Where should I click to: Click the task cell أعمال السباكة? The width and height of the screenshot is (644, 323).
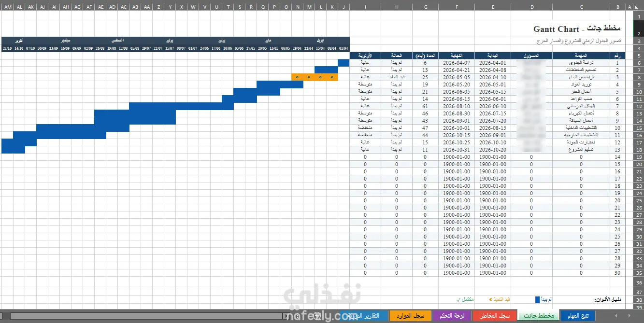point(582,121)
